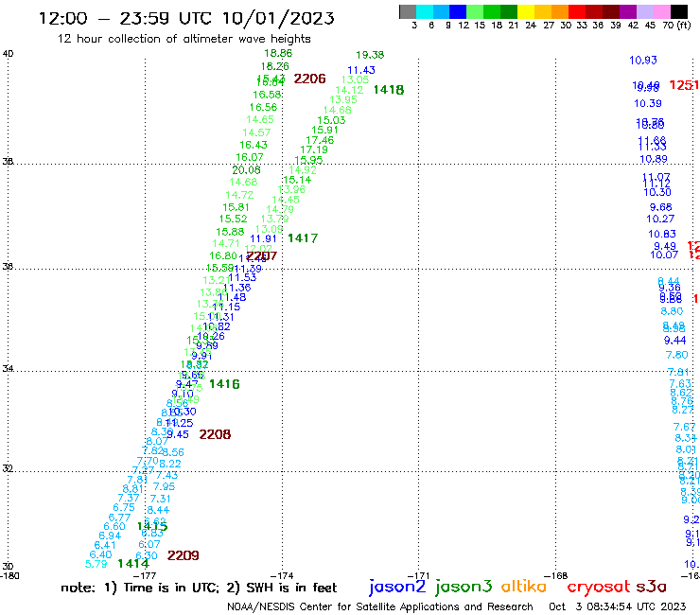Click the '70 (ft)' legend label
700x615 pixels.
coord(676,25)
